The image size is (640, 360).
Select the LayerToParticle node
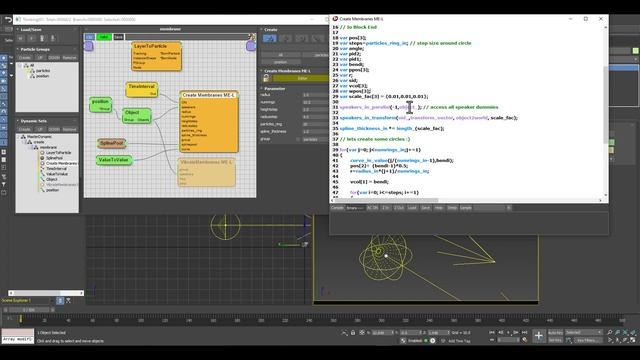(156, 56)
